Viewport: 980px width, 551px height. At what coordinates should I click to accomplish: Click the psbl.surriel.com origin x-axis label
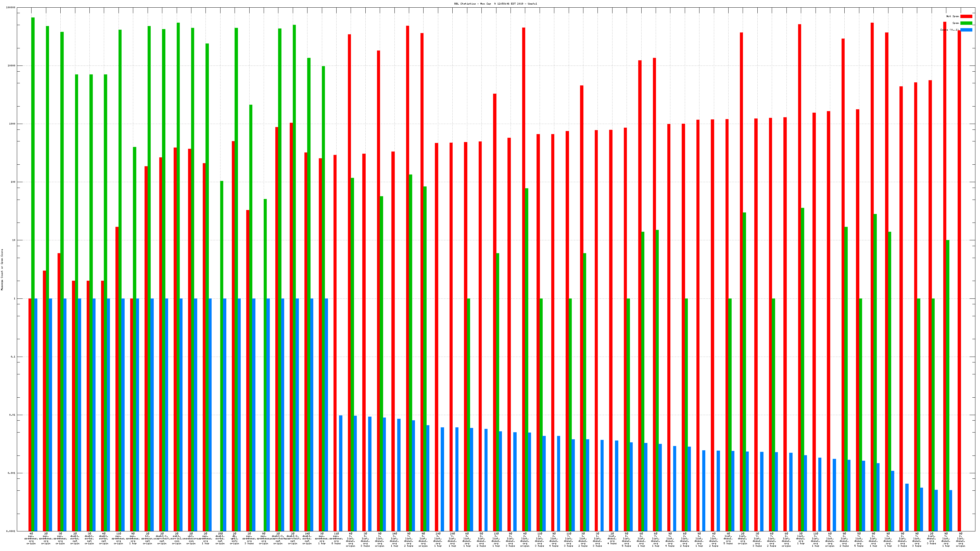[176, 538]
